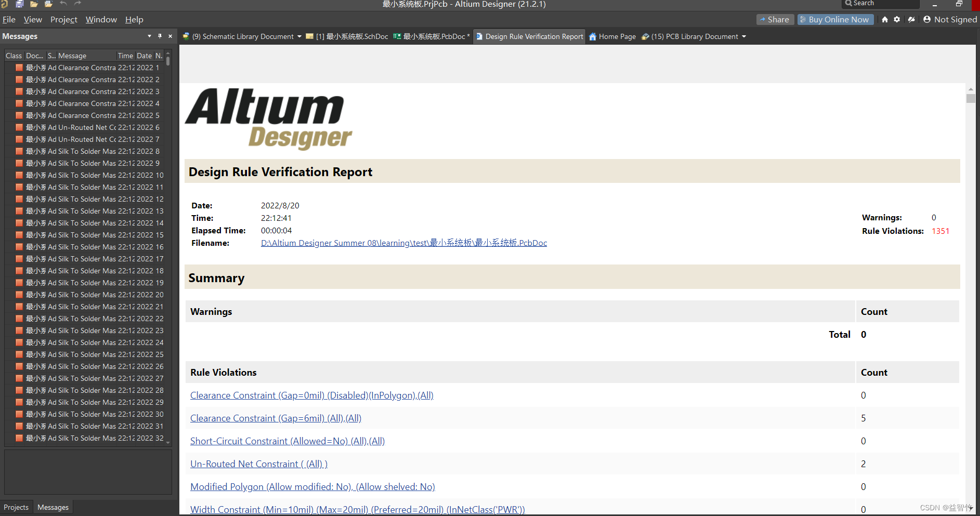This screenshot has height=516, width=980.
Task: Switch to the Home Page tab
Action: tap(612, 36)
